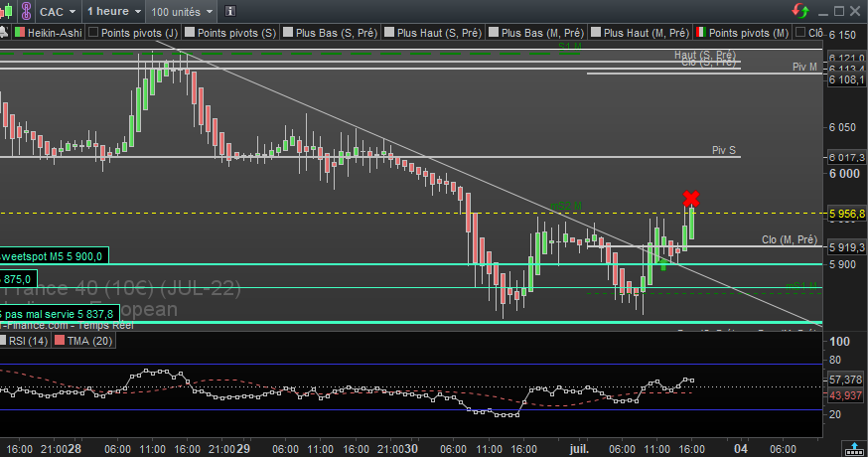The width and height of the screenshot is (868, 457).
Task: Toggle the Clô indicator checkbox
Action: pos(799,32)
